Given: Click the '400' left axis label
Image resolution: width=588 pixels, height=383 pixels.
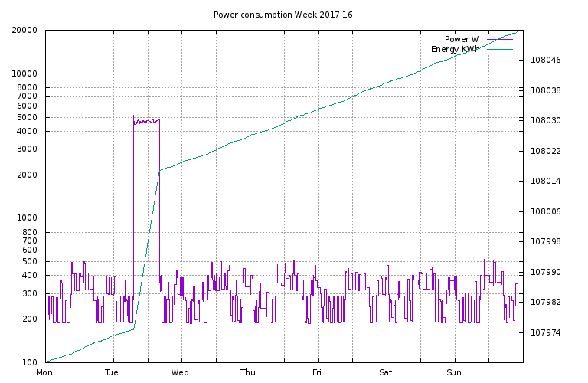Looking at the screenshot, I should [30, 275].
